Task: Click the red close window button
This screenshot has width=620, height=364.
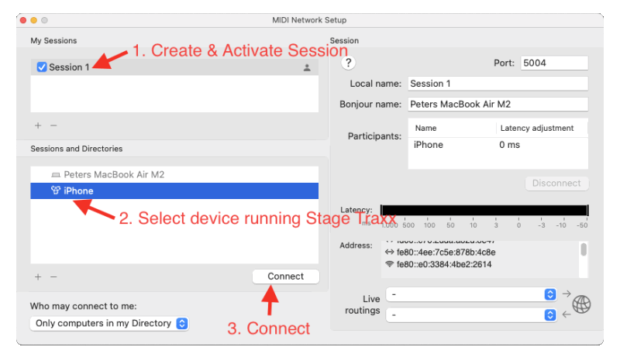Action: pyautogui.click(x=23, y=20)
